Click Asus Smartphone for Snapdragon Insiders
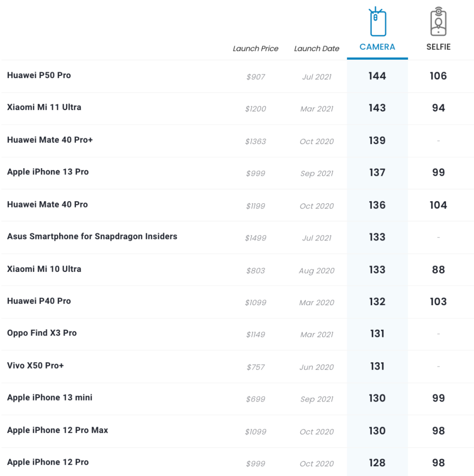 point(92,236)
